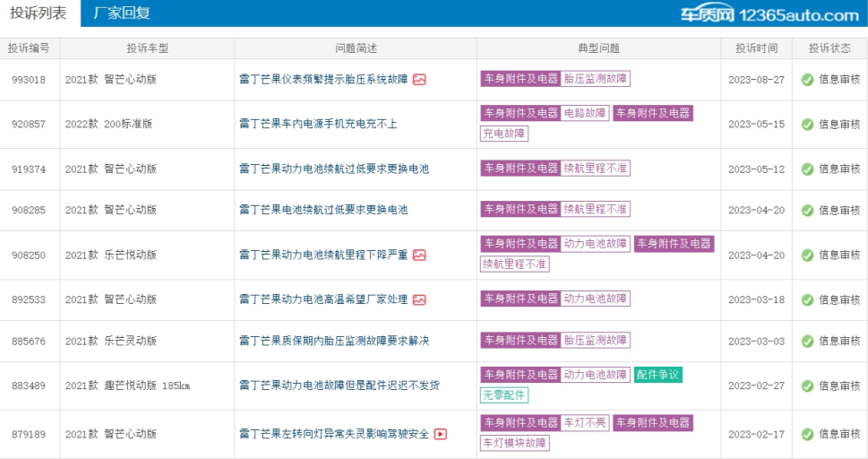The width and height of the screenshot is (868, 459).
Task: Select complaint number 920857
Action: pyautogui.click(x=29, y=125)
